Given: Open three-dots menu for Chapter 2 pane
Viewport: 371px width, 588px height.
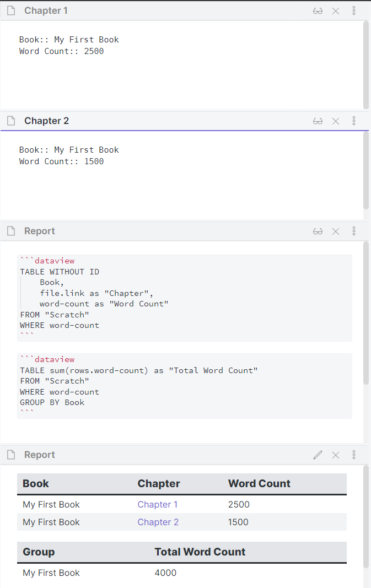Looking at the screenshot, I should click(x=354, y=121).
